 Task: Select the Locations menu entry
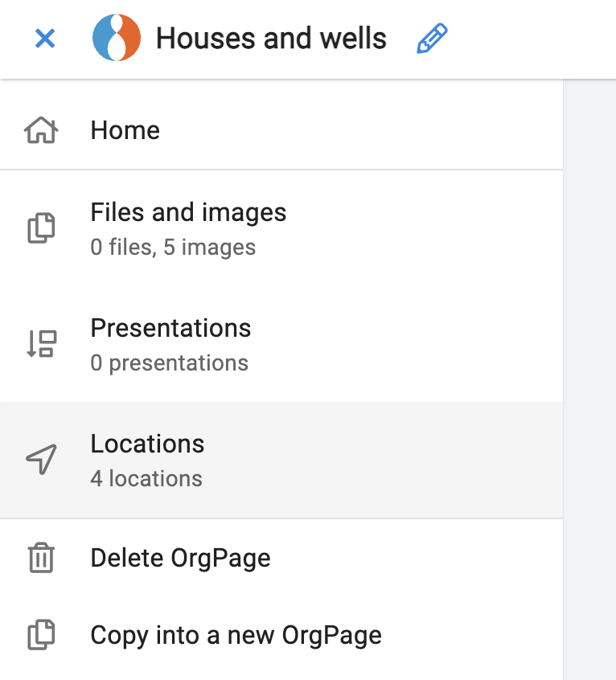coord(147,444)
